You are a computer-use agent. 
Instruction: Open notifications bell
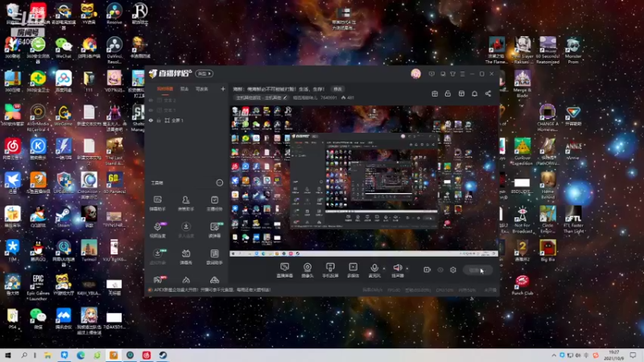tap(474, 94)
